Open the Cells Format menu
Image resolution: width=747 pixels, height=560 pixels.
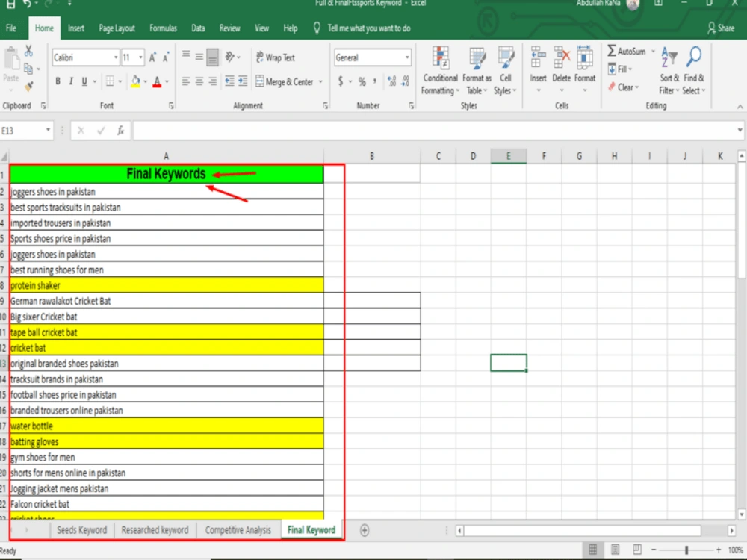[585, 69]
